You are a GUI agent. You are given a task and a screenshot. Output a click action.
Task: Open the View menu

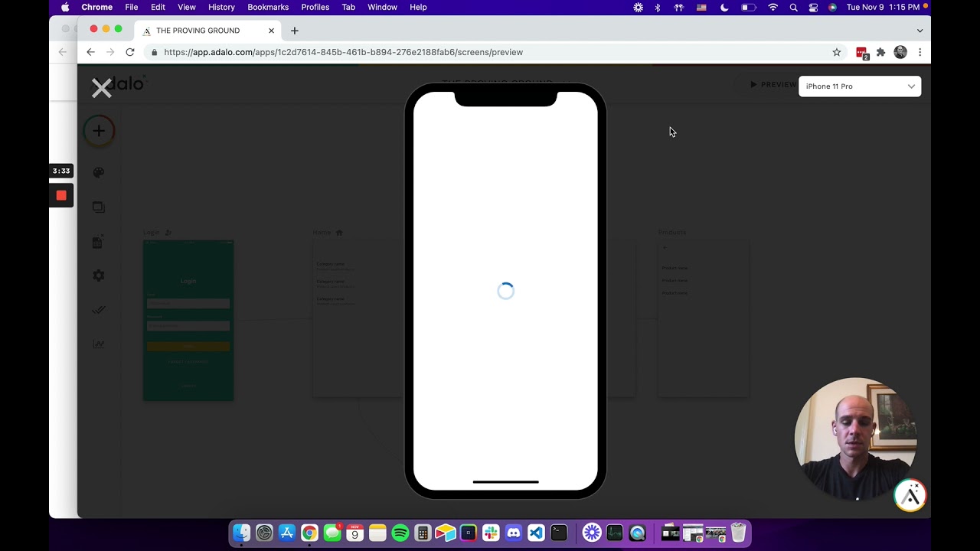[186, 7]
